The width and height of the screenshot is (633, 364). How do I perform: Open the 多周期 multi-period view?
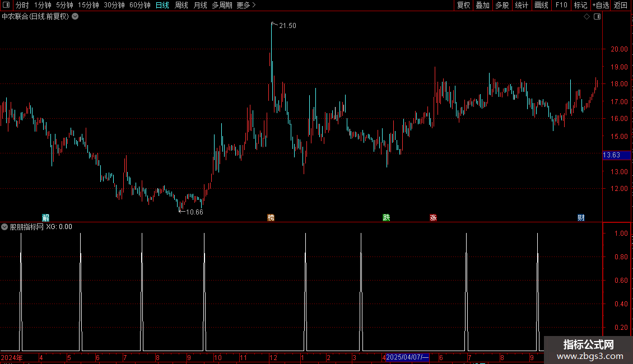pos(222,5)
